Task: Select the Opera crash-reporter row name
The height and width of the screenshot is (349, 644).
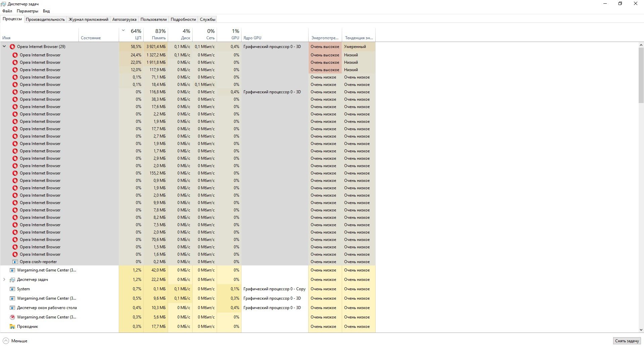Action: pos(38,262)
